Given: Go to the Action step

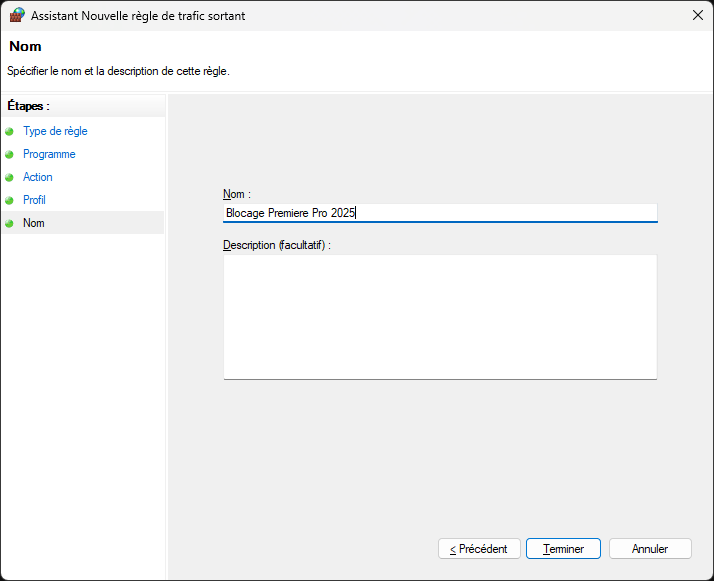Looking at the screenshot, I should click(38, 177).
